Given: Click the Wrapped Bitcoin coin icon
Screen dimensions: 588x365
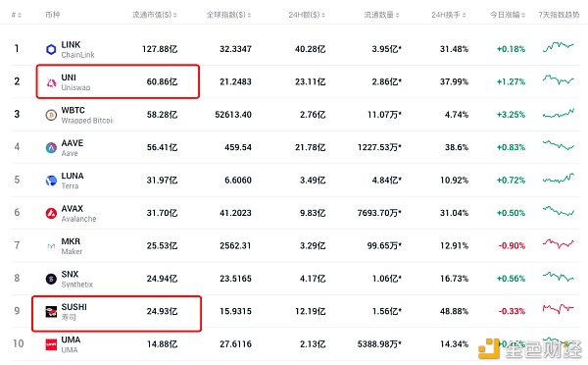Looking at the screenshot, I should coord(51,115).
